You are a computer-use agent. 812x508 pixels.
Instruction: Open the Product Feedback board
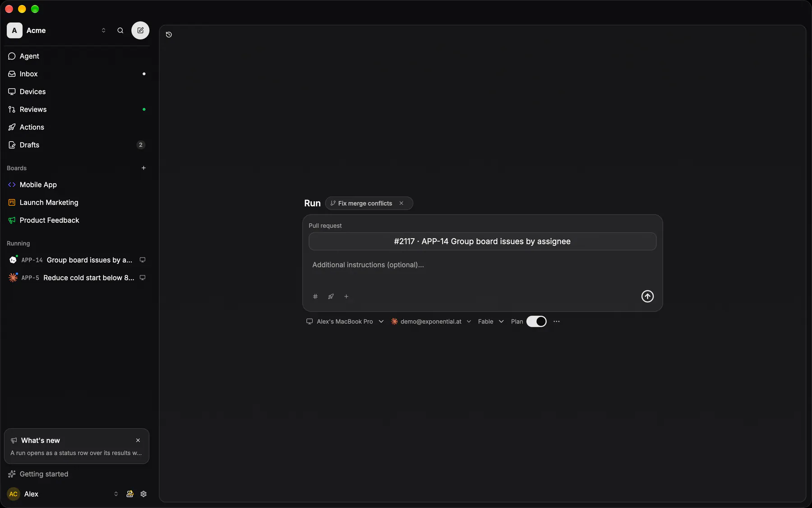77,220
